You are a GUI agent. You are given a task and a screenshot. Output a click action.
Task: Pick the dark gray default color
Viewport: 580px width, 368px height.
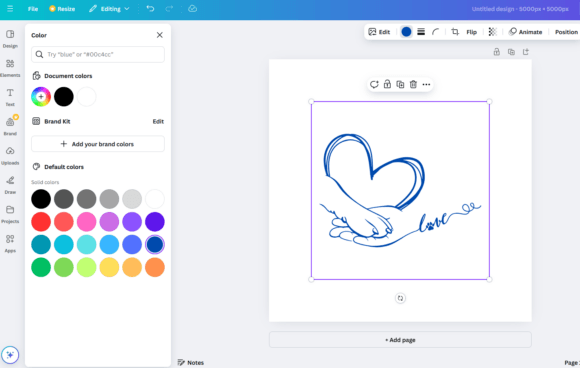[x=64, y=199]
